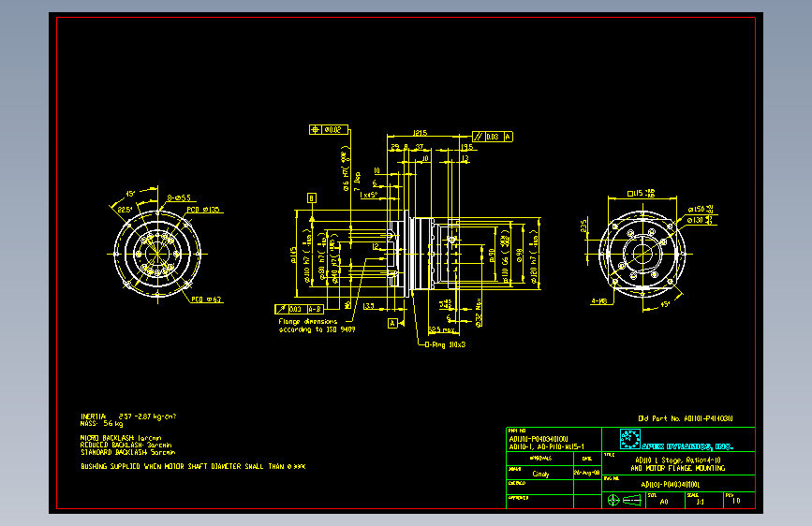Select the STANDARD BACKLASH note line
Image resolution: width=812 pixels, height=526 pixels.
[128, 452]
